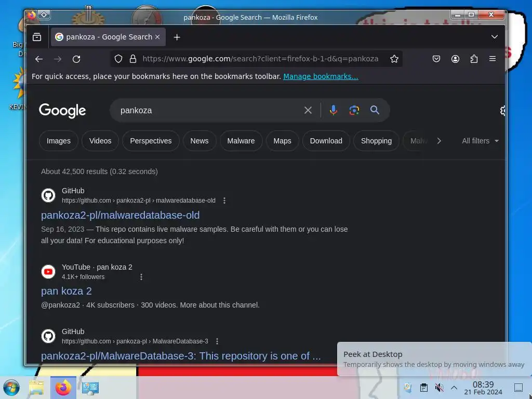Show more filter chips with right chevron
This screenshot has width=532, height=399.
pyautogui.click(x=439, y=141)
